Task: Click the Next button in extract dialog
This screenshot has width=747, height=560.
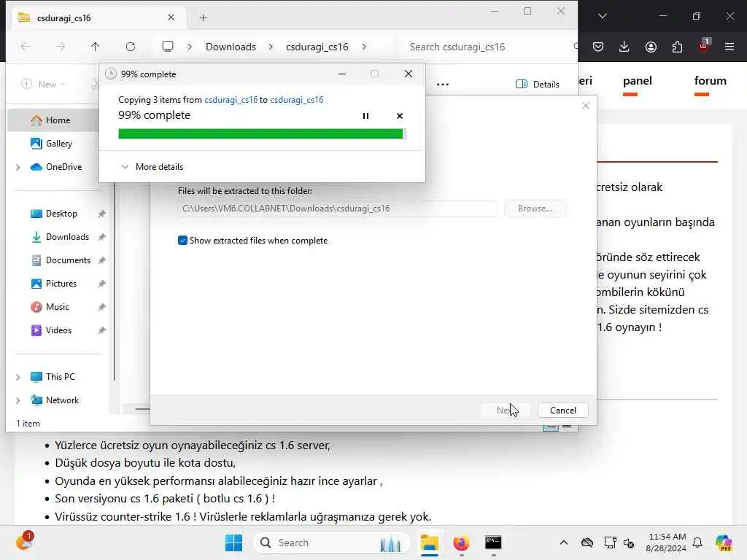Action: coord(505,410)
